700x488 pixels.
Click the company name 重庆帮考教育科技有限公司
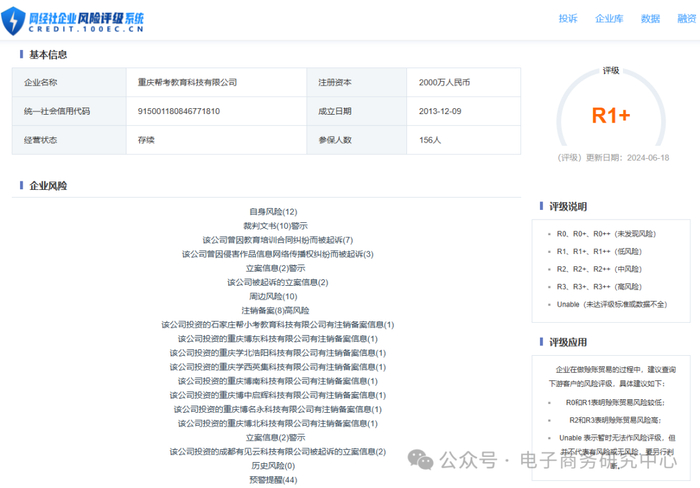tap(188, 82)
